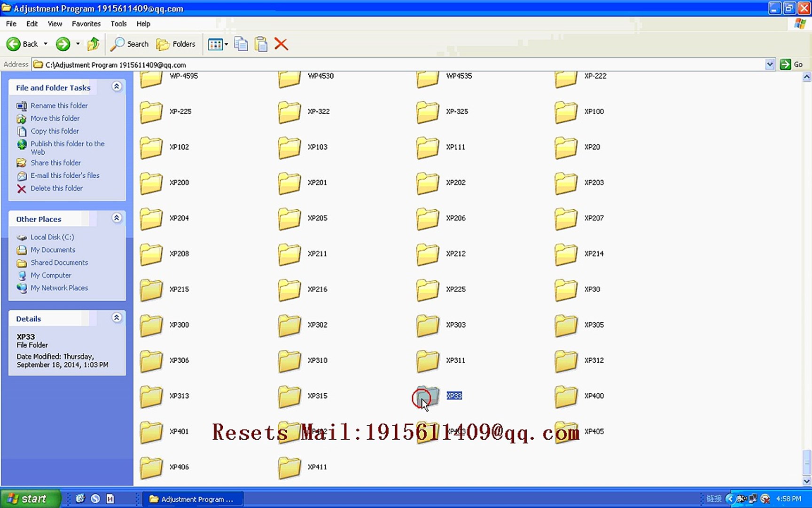Select the XP-325 folder icon
Screen dimensions: 812x508
tap(428, 112)
